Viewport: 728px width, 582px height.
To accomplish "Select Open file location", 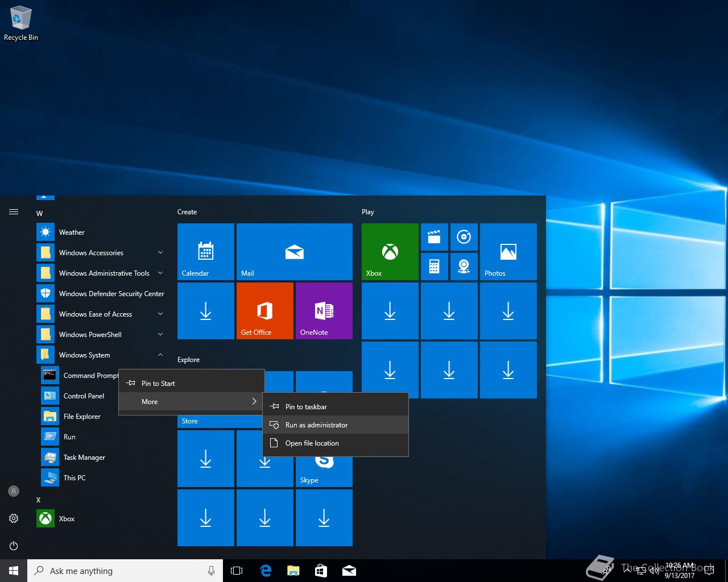I will click(336, 443).
